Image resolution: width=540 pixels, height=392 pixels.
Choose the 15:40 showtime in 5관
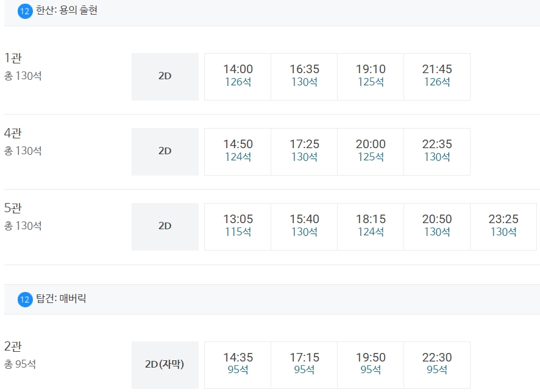point(304,227)
